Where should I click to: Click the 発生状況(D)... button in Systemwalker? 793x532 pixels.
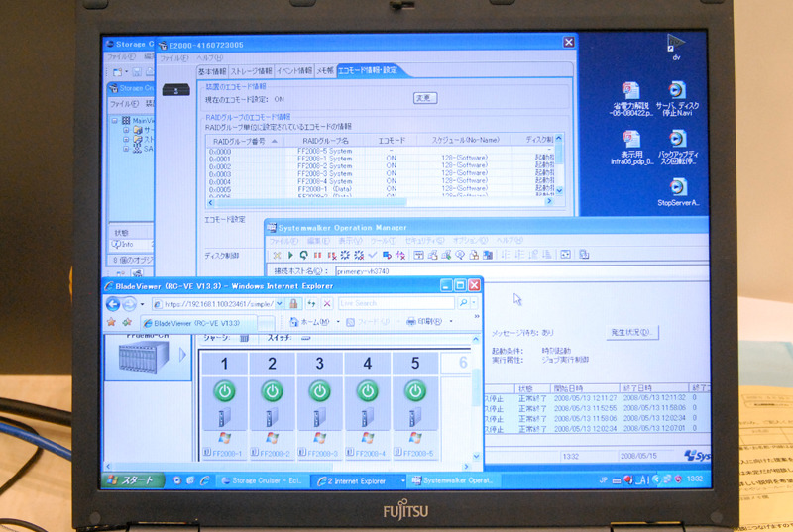(631, 333)
